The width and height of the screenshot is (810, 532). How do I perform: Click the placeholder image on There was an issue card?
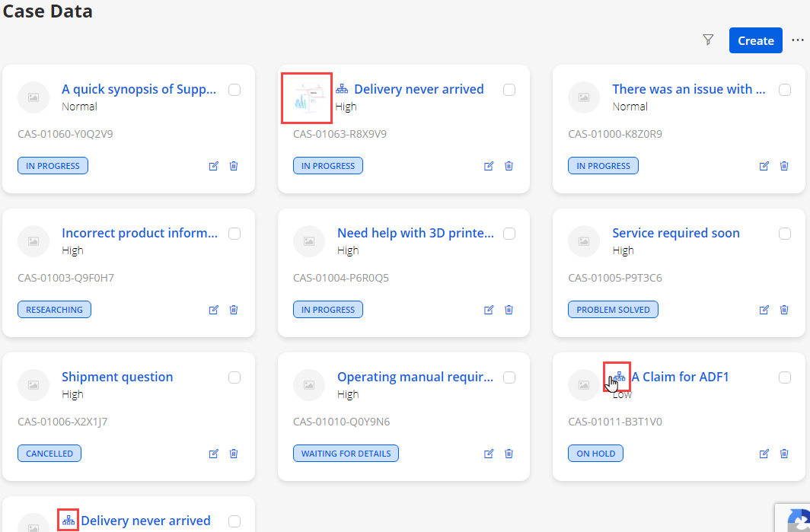[584, 97]
